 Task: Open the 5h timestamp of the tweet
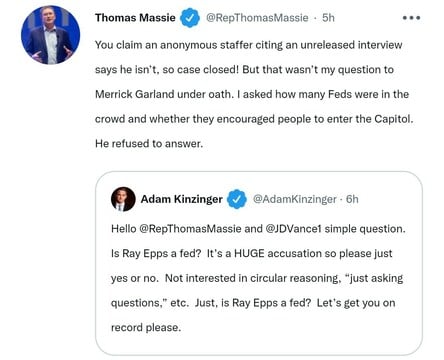[328, 18]
